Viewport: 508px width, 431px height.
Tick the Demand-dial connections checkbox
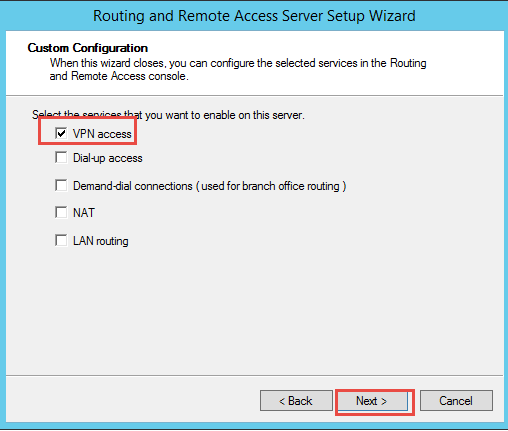[61, 185]
